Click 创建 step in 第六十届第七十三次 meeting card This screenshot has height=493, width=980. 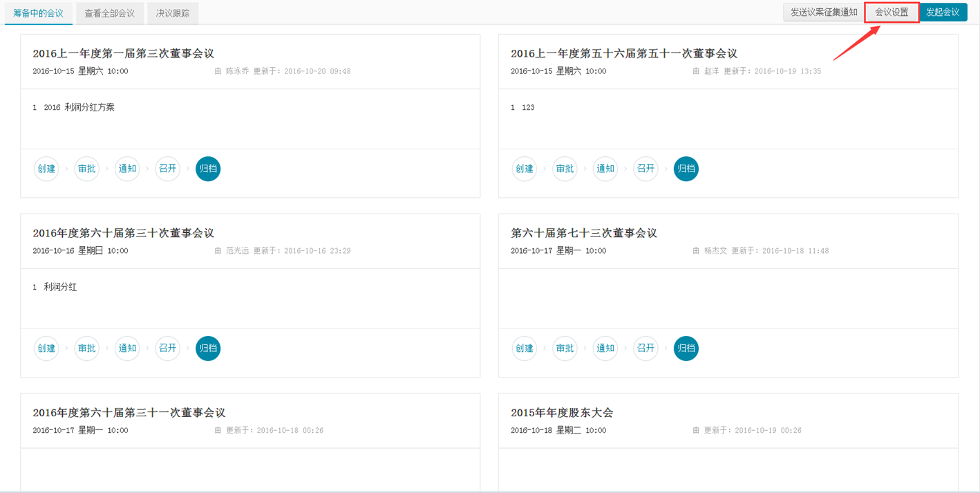pyautogui.click(x=525, y=348)
